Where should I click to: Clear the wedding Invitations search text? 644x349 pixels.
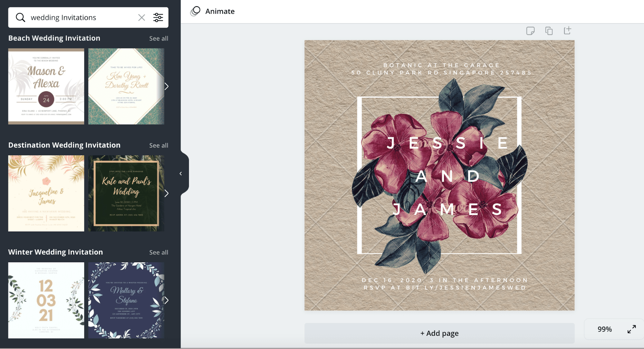141,17
